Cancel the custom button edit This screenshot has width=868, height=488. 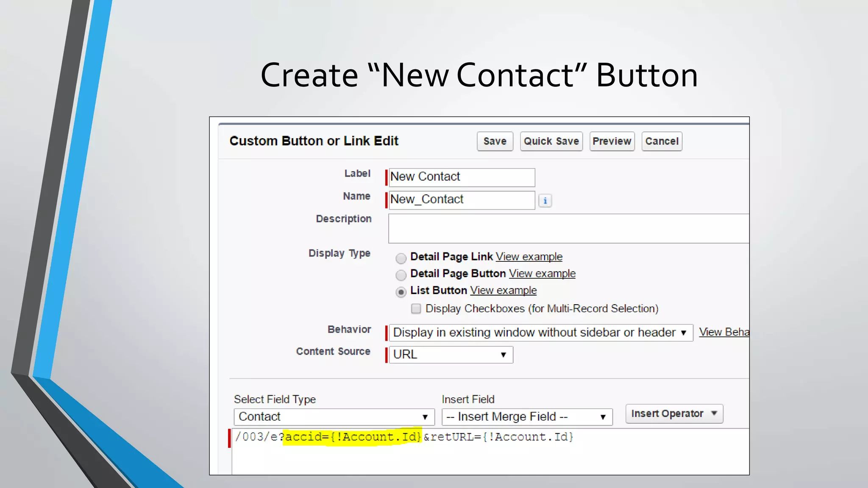pyautogui.click(x=662, y=141)
